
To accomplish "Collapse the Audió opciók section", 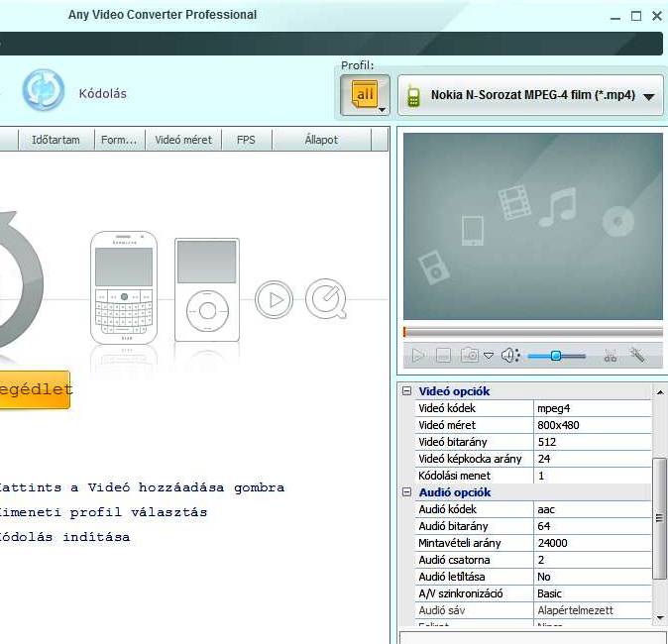I will [407, 492].
